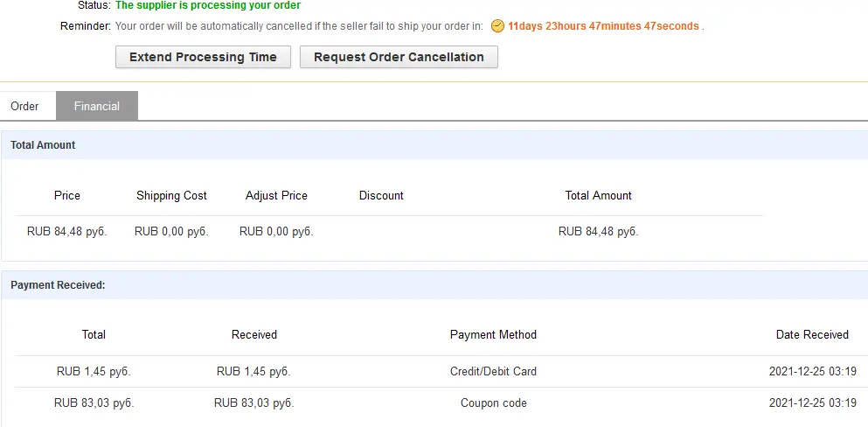Click the supplier processing status text
Viewport: 868px width, 427px height.
pos(208,5)
